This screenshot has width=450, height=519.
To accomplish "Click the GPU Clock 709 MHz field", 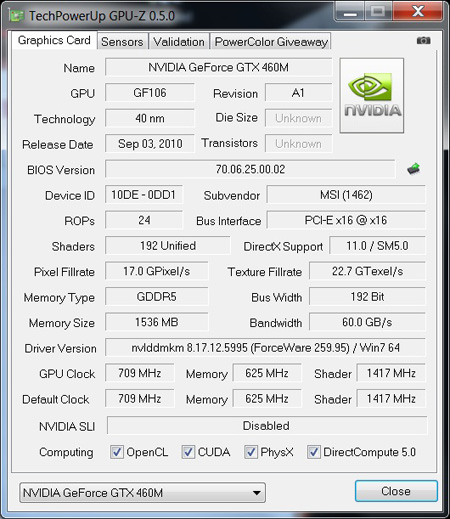I will click(x=140, y=373).
